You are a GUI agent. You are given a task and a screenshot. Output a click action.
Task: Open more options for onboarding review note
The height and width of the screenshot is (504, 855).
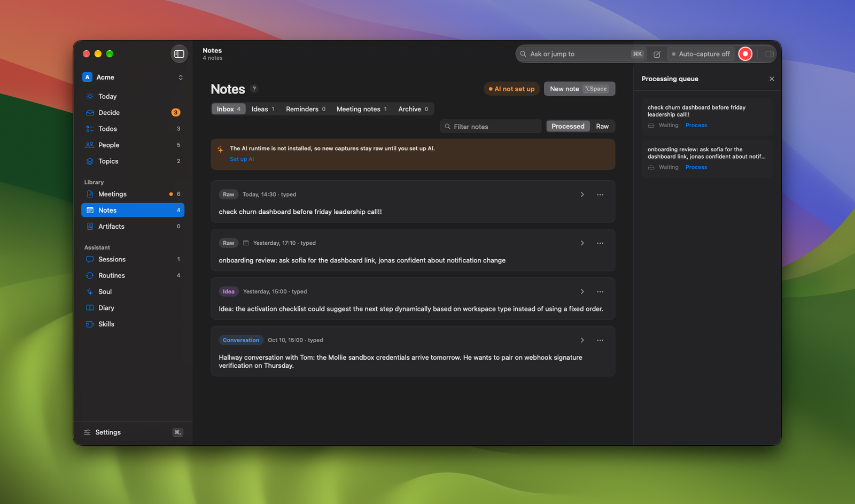click(x=600, y=243)
